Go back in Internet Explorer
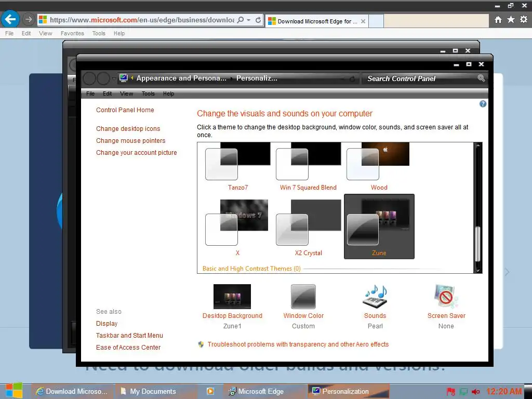Screen dimensions: 532x399 [x=10, y=19]
